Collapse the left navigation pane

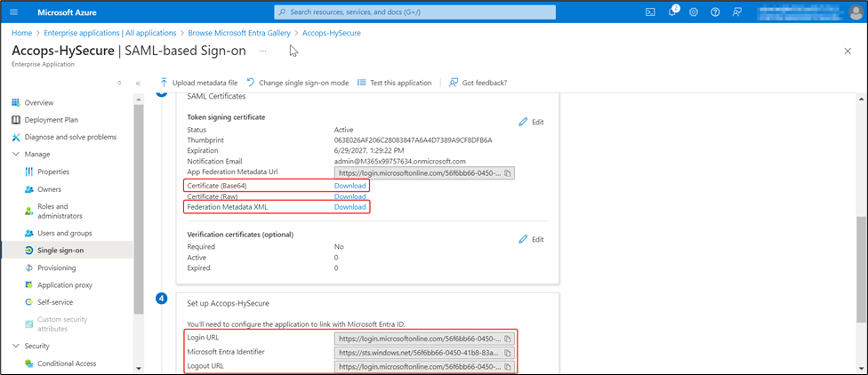point(138,83)
